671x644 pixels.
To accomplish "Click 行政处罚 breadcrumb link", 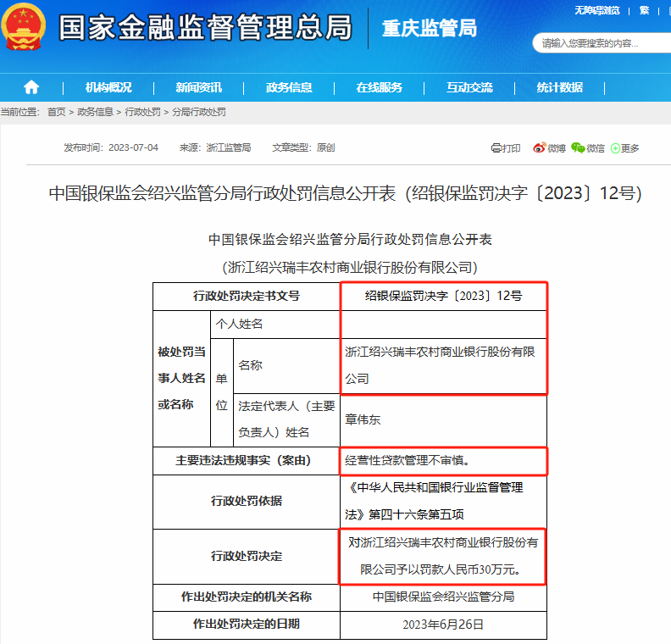I will 142,112.
